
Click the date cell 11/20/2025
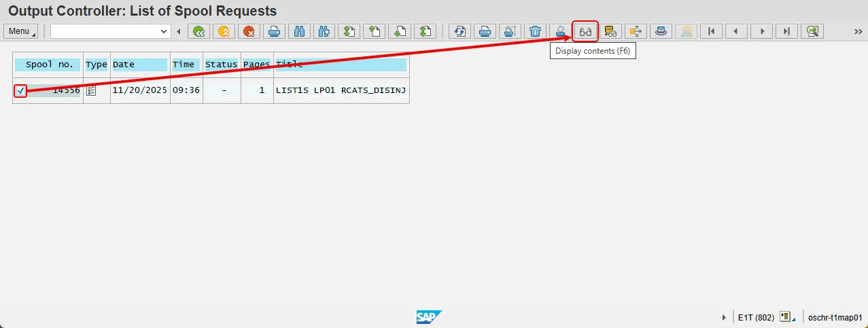pos(140,90)
